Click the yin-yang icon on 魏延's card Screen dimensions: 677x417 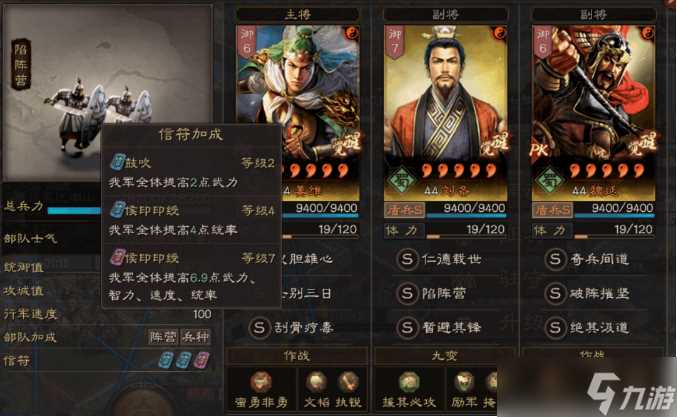[646, 33]
